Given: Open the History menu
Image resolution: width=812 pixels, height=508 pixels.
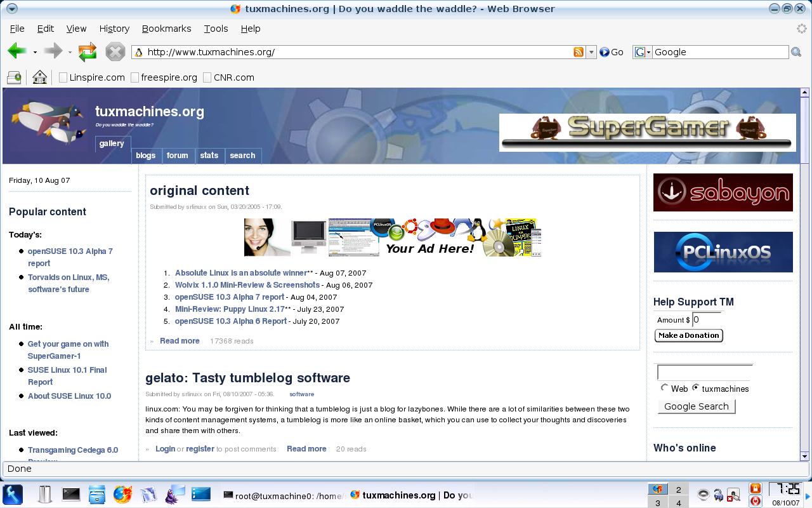Looking at the screenshot, I should pos(114,29).
